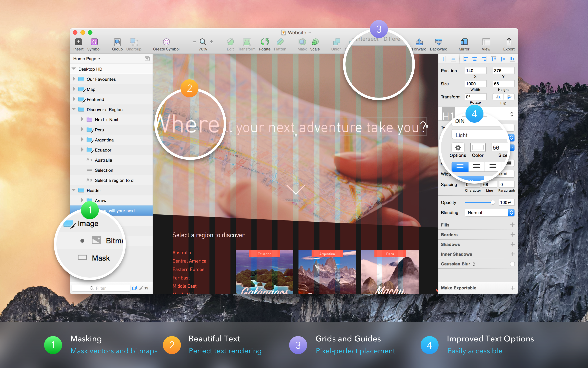Select the Australia text layer
The image size is (588, 368).
[111, 160]
